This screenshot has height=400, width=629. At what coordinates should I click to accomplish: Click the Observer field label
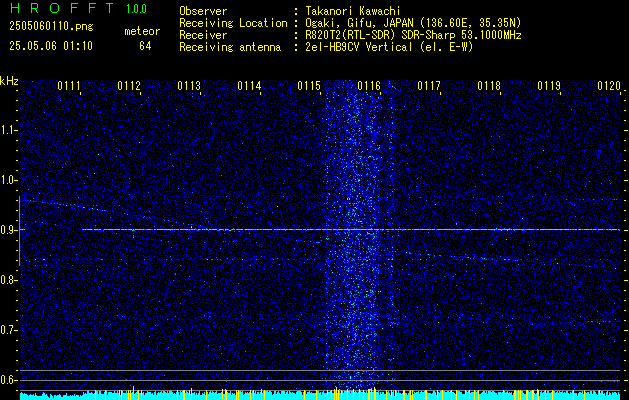(203, 11)
